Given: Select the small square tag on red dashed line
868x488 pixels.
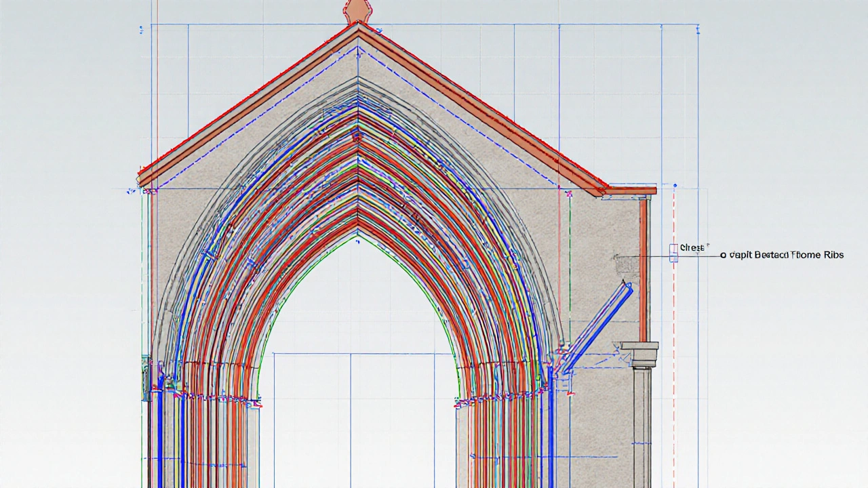Looking at the screenshot, I should click(673, 252).
